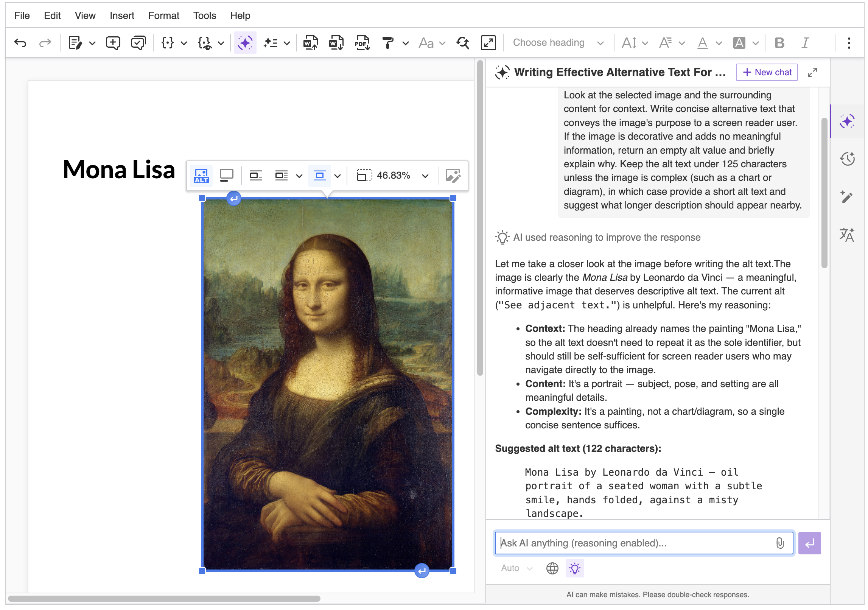Open the Insert menu
This screenshot has width=868, height=610.
(x=122, y=16)
